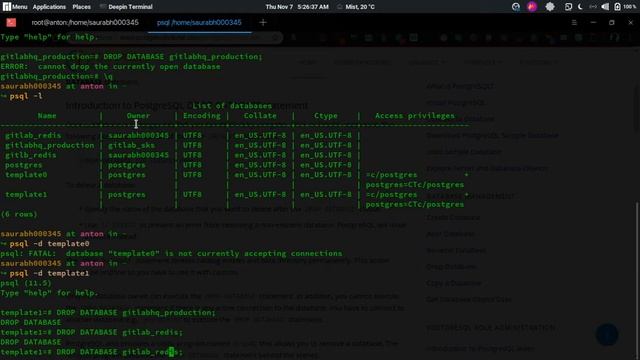The image size is (640, 360).
Task: Click the '(6 rows)' result count
Action: point(19,214)
